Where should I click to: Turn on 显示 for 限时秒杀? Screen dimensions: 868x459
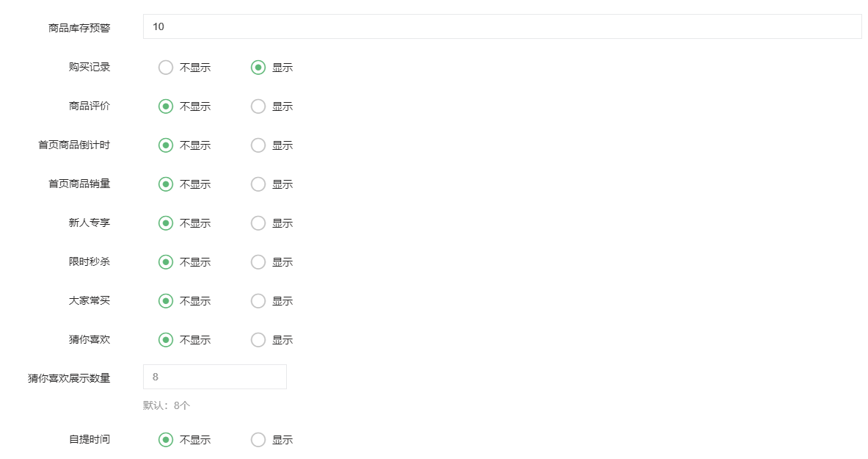click(x=258, y=262)
